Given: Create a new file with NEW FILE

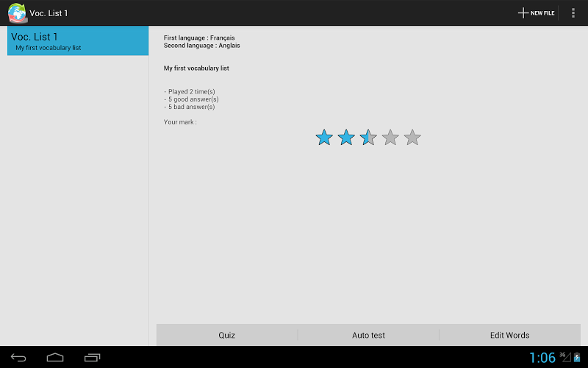Looking at the screenshot, I should coord(537,13).
